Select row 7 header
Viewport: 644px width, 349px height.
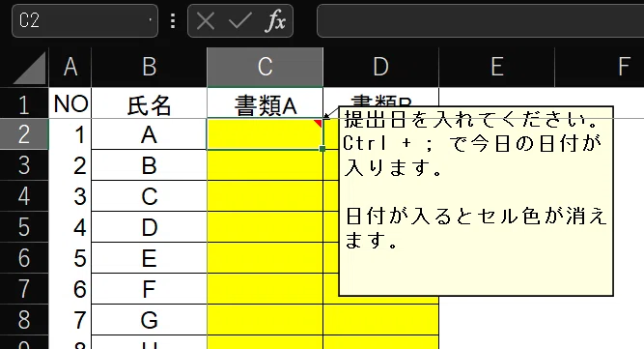24,288
